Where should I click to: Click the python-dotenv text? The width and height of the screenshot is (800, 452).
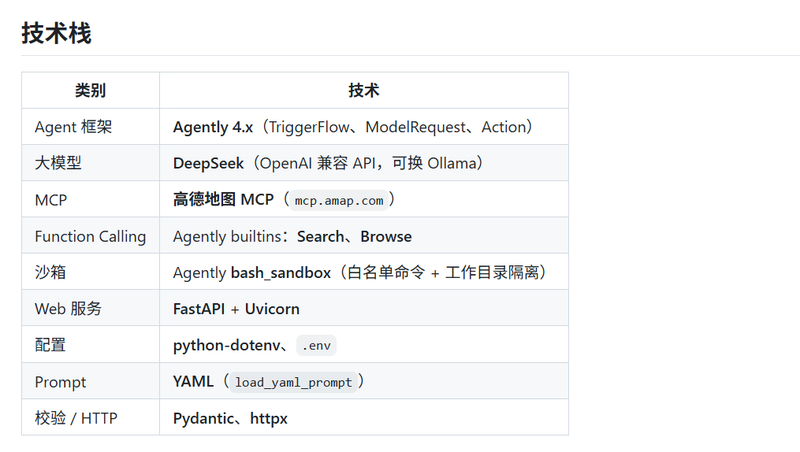tap(227, 345)
